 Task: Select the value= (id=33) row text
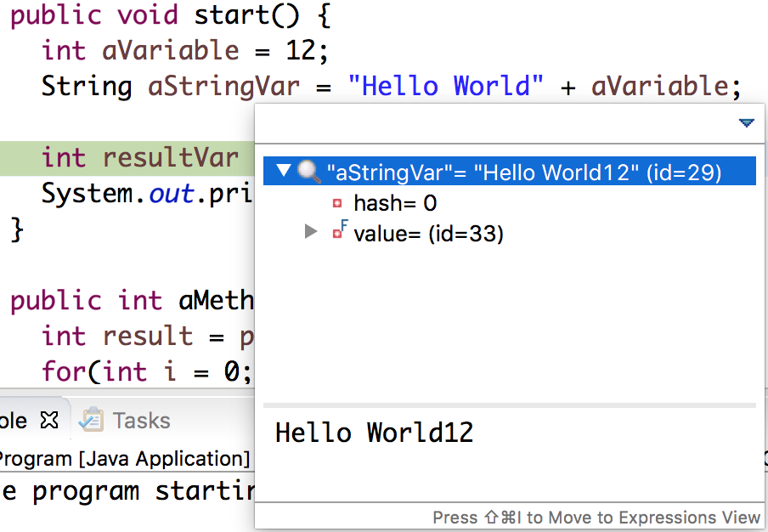point(428,234)
